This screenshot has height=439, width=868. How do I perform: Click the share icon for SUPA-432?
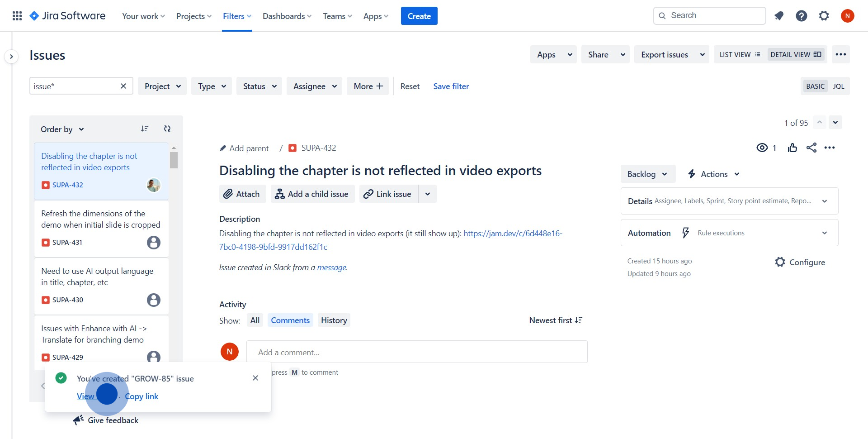(811, 148)
